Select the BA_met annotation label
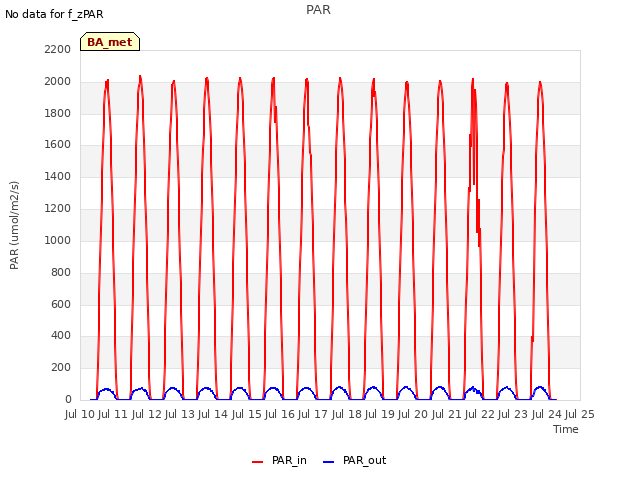 [110, 42]
